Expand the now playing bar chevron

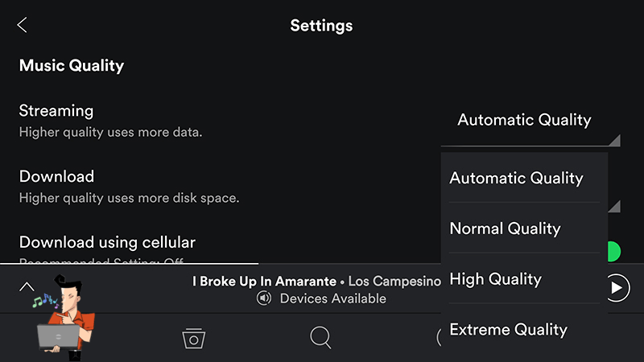(27, 286)
